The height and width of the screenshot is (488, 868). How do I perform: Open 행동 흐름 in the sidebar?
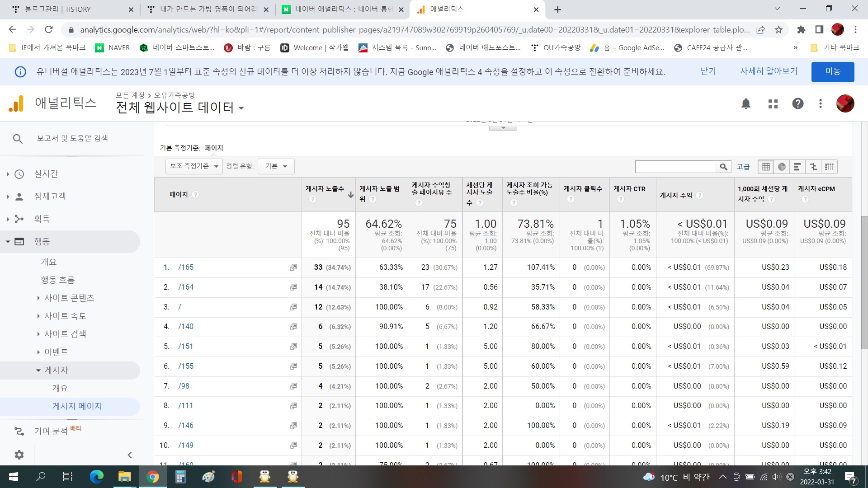58,280
